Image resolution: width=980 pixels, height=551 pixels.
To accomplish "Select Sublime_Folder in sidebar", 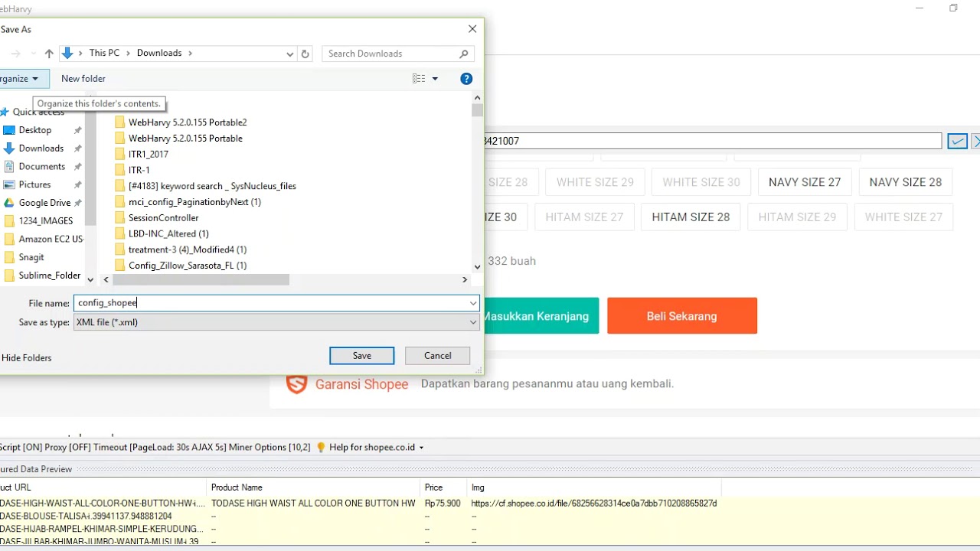I will click(50, 275).
